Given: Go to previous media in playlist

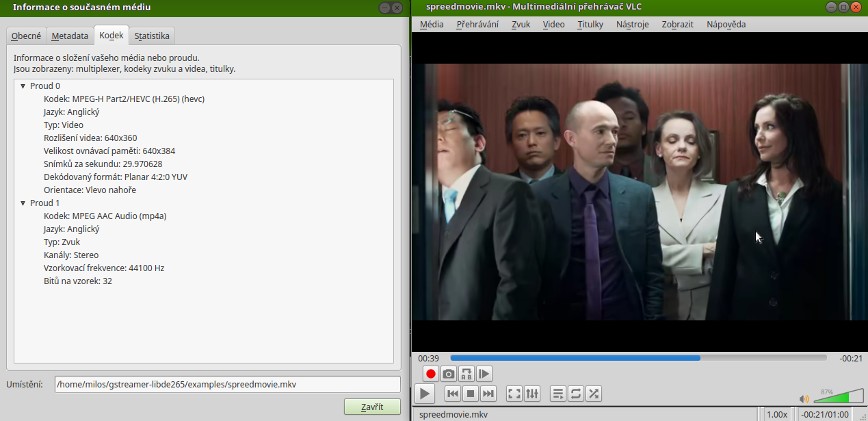Looking at the screenshot, I should (452, 394).
